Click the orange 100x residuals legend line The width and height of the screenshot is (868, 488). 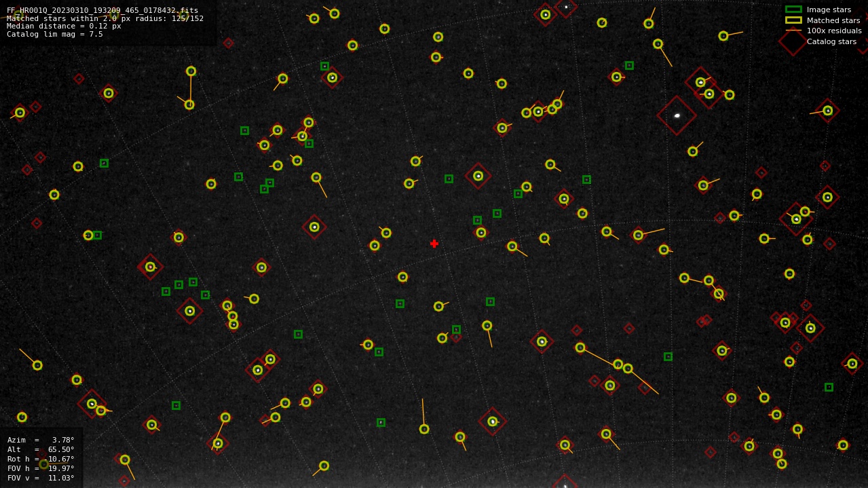coord(793,31)
